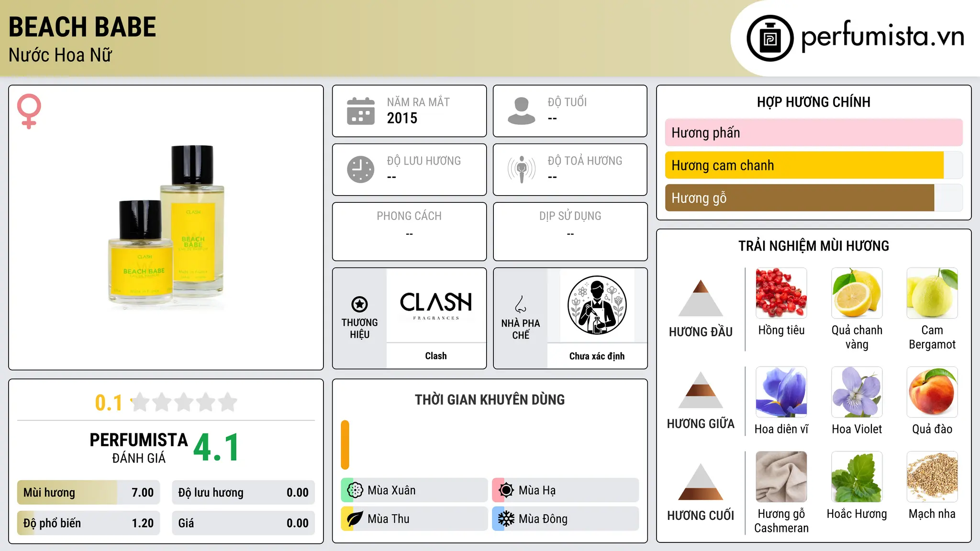Click the HƯƠNG GIỮA label
Viewport: 980px width, 551px height.
tap(701, 424)
